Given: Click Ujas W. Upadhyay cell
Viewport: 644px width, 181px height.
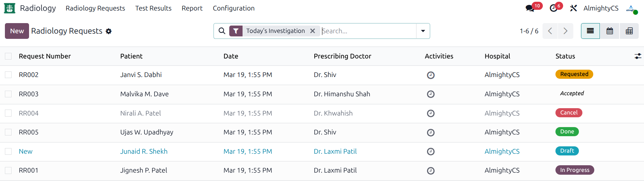Looking at the screenshot, I should click(147, 132).
